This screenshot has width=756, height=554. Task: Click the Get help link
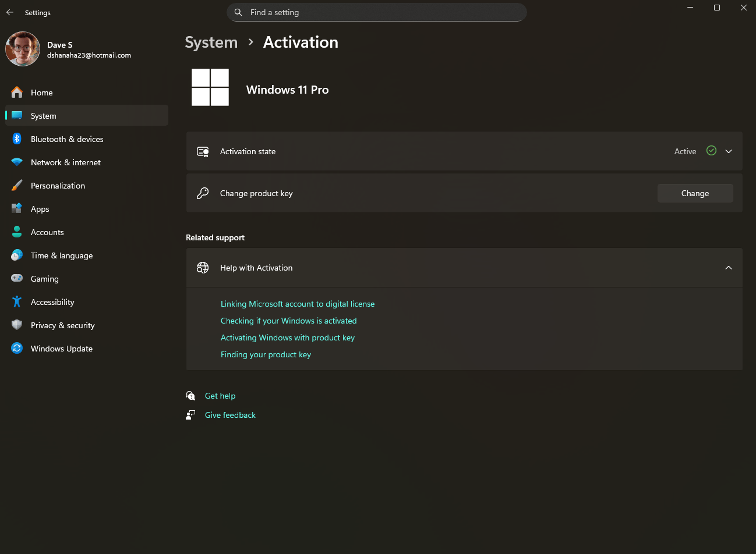click(x=220, y=396)
